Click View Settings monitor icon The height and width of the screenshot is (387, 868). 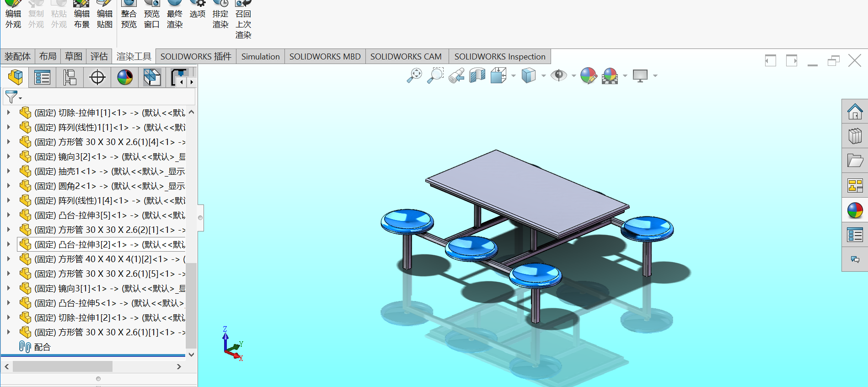640,75
